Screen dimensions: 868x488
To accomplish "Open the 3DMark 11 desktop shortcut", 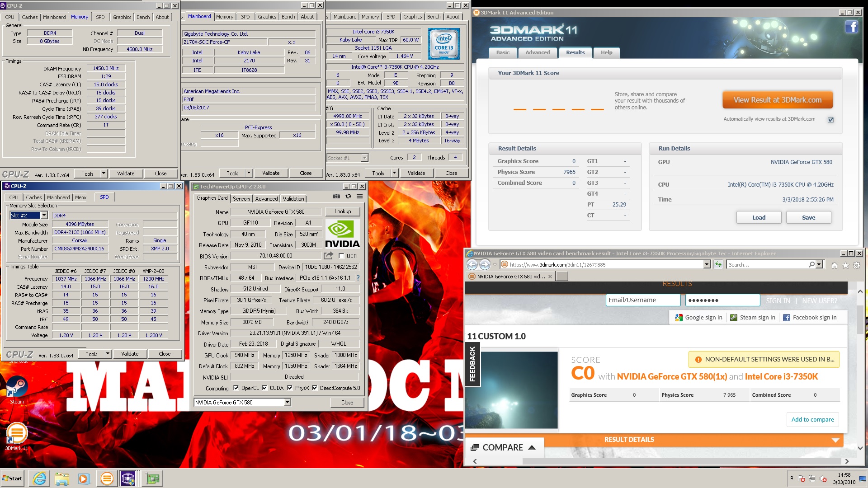I will (17, 436).
